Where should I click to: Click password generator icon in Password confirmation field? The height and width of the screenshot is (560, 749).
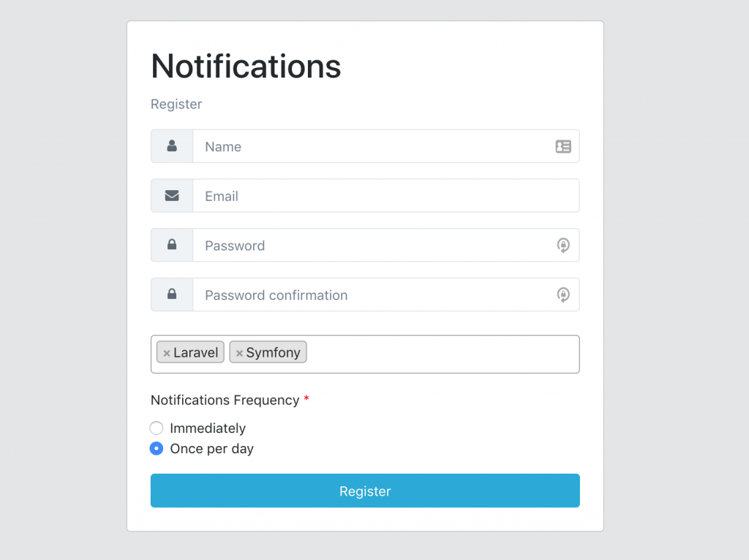563,295
